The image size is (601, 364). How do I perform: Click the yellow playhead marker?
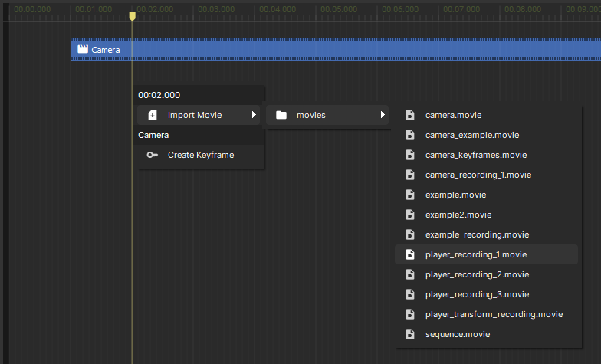point(132,15)
